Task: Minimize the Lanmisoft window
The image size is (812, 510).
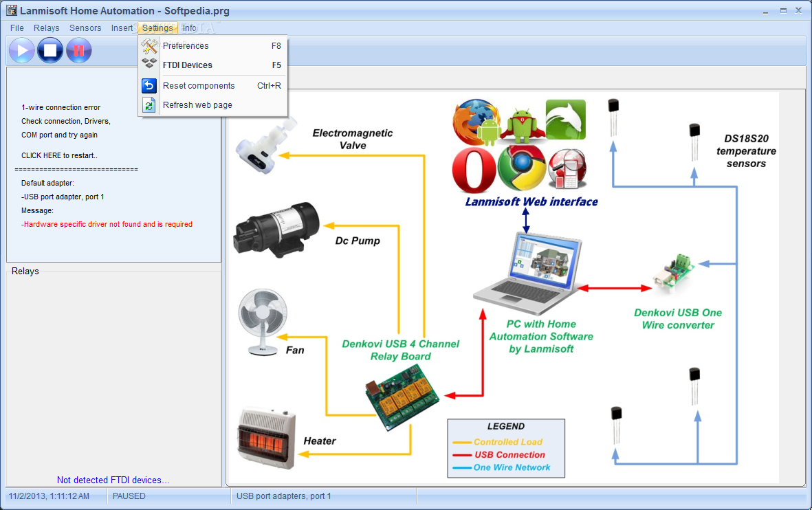Action: point(765,11)
